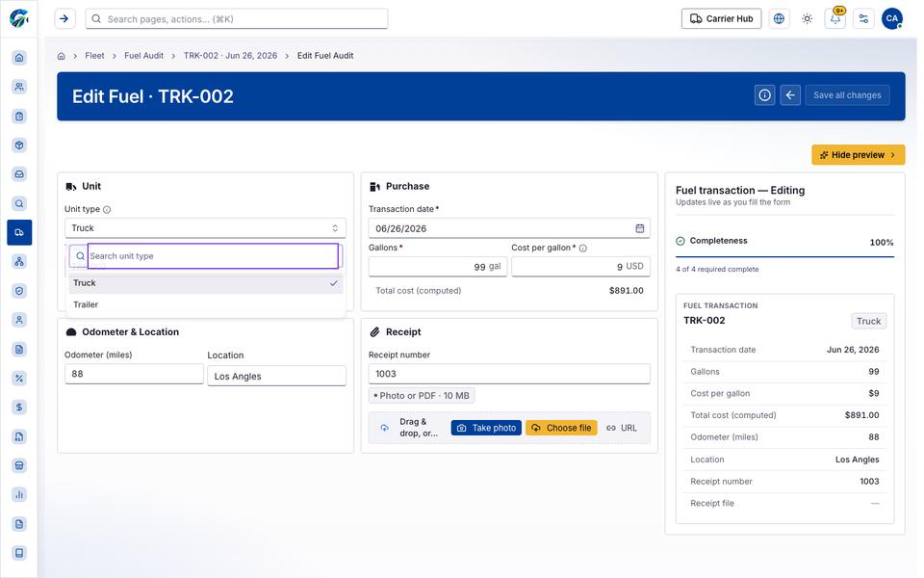Click the Choose file button

pos(561,428)
